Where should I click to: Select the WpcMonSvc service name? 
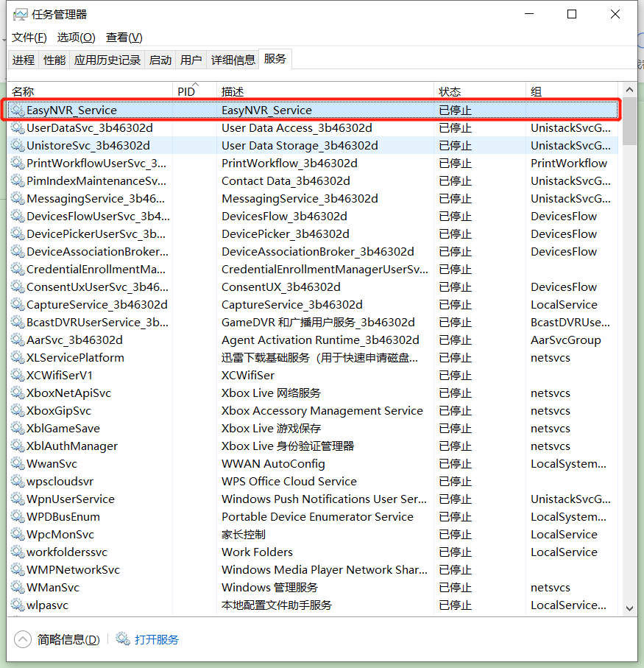click(60, 534)
